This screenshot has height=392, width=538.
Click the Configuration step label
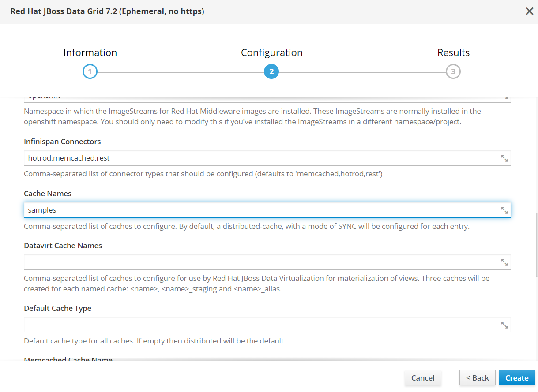point(272,52)
